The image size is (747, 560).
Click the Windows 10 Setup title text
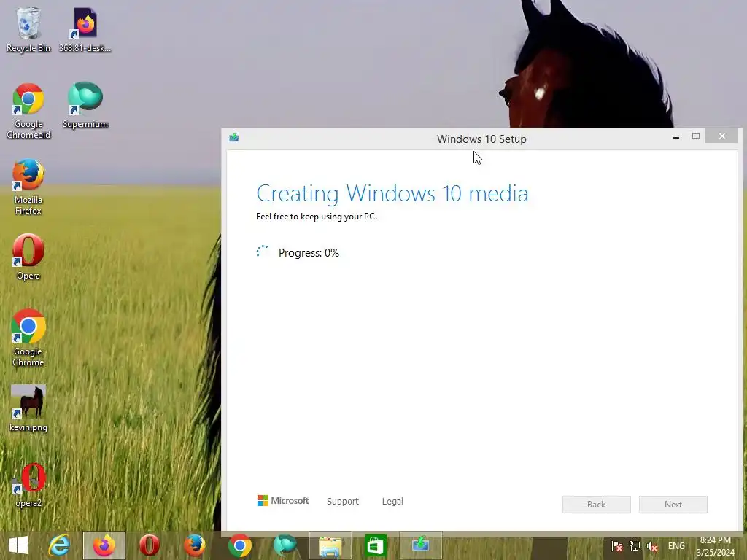(x=481, y=139)
